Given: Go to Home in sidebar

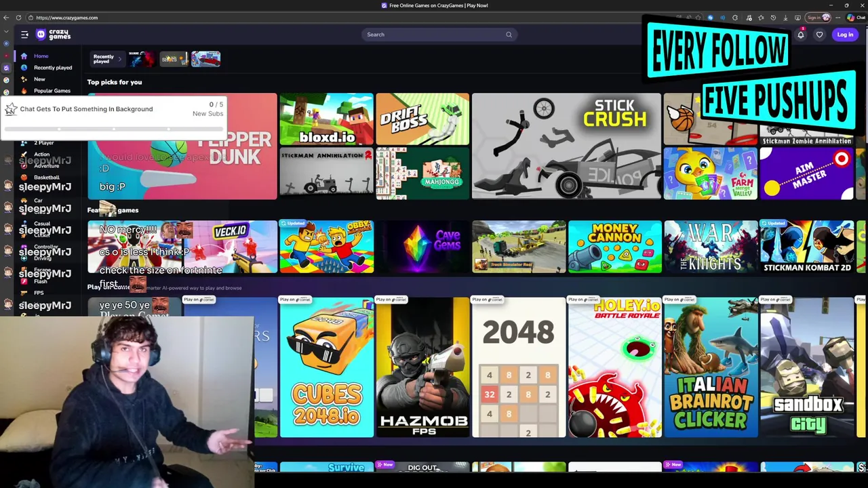Looking at the screenshot, I should (x=41, y=56).
